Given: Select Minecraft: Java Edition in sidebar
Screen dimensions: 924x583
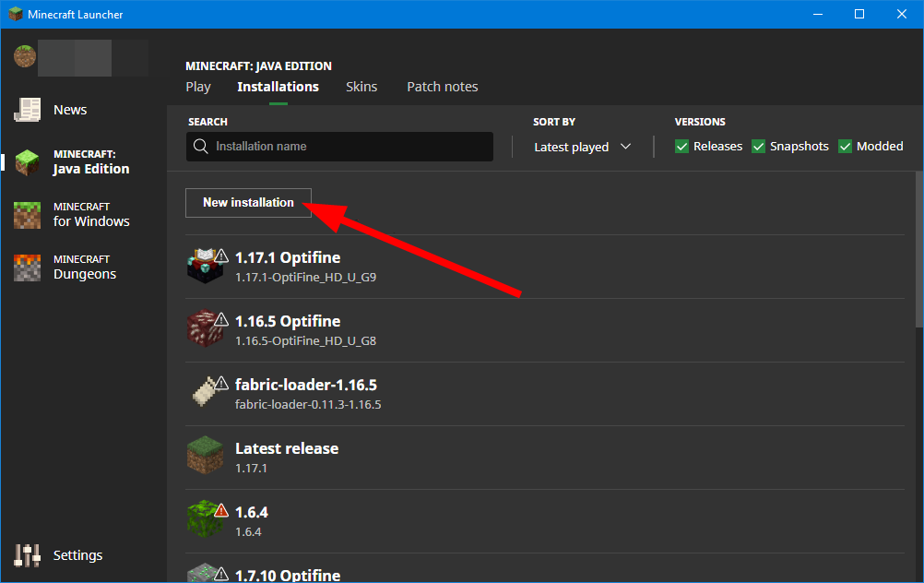Looking at the screenshot, I should point(91,162).
